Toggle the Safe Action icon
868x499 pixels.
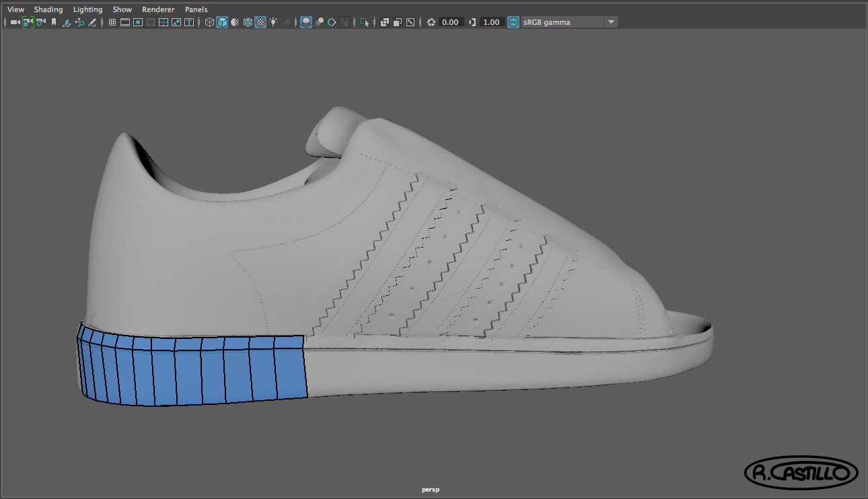176,22
